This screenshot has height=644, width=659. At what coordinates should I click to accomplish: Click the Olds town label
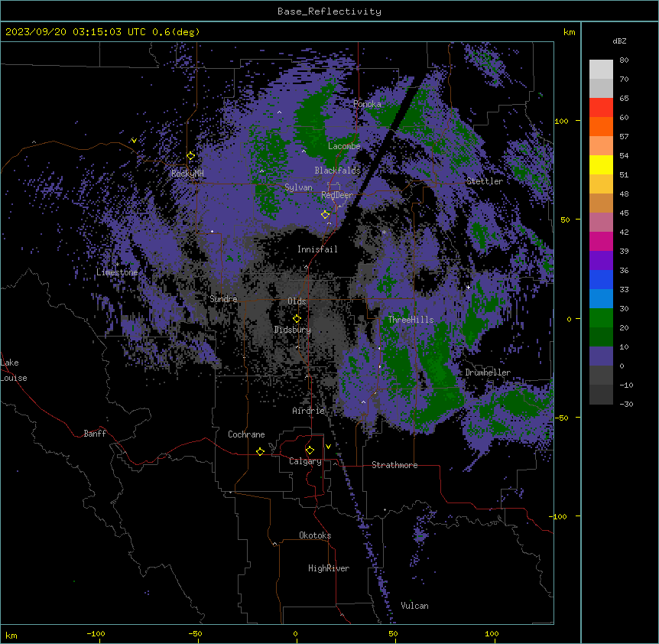[297, 301]
